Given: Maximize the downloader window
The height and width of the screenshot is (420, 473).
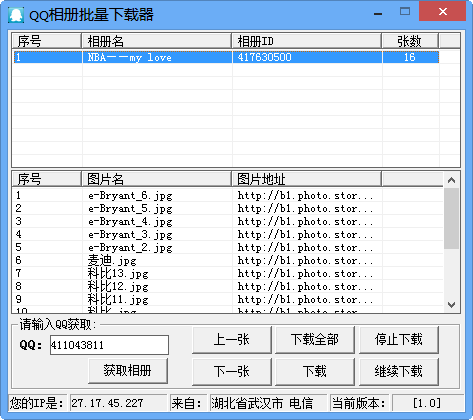Looking at the screenshot, I should pyautogui.click(x=405, y=12).
